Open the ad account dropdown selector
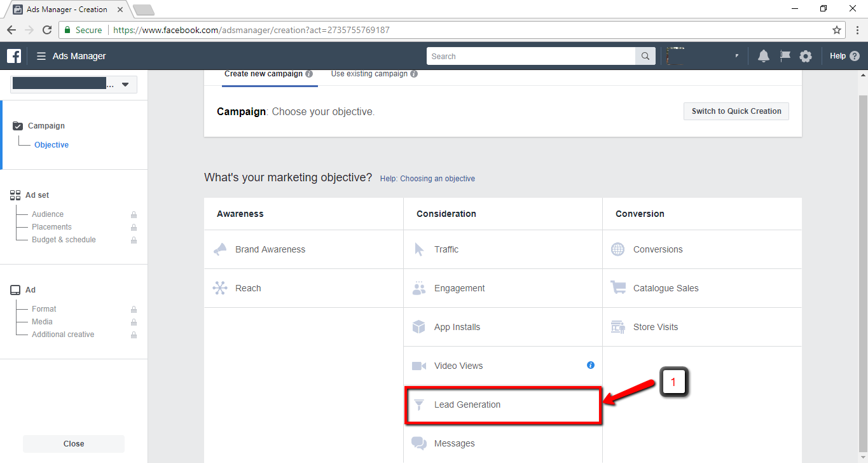This screenshot has width=868, height=463. click(74, 84)
